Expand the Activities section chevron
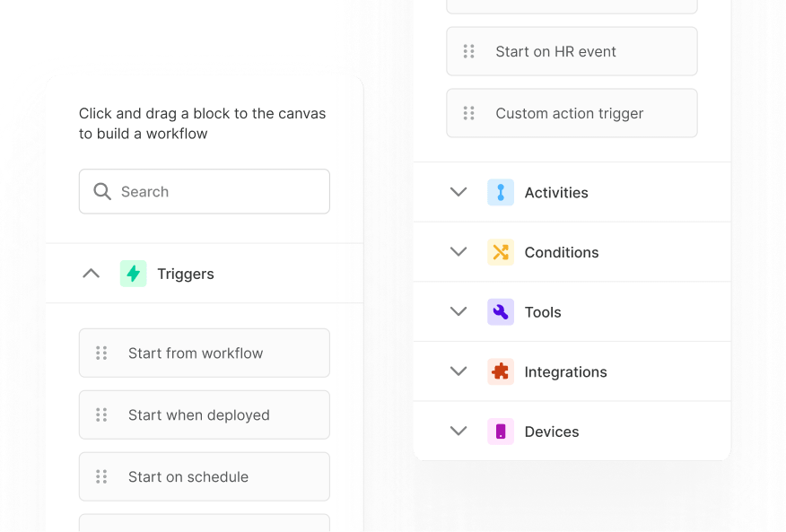Image resolution: width=786 pixels, height=532 pixels. click(x=458, y=192)
